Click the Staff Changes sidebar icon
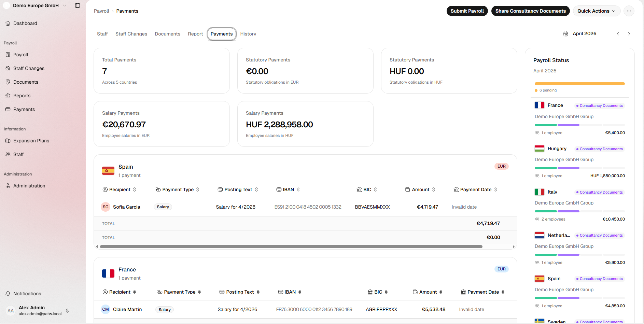This screenshot has width=644, height=324. (x=8, y=68)
